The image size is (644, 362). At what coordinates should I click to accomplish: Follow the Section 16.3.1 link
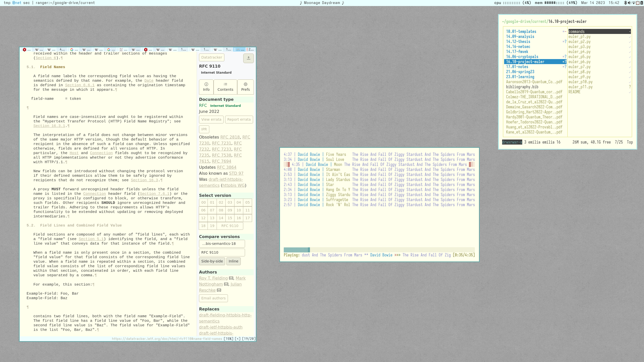[49, 126]
